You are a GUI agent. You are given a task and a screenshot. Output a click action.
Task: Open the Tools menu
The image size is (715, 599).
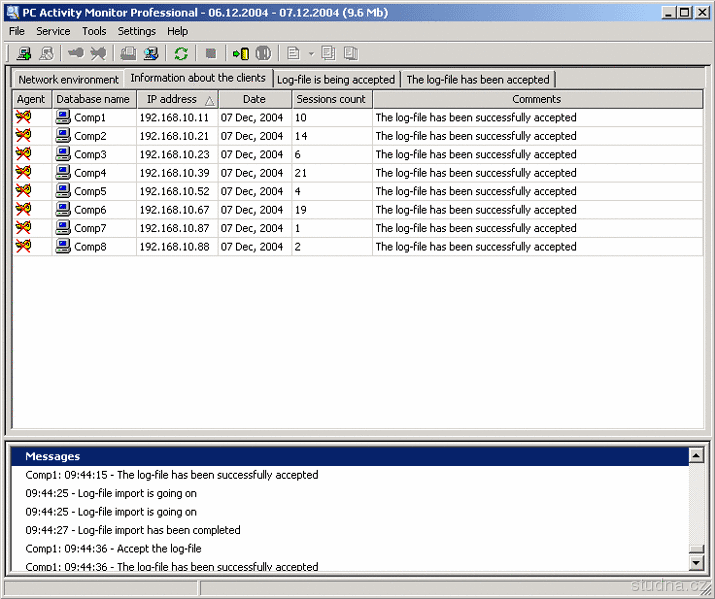94,31
